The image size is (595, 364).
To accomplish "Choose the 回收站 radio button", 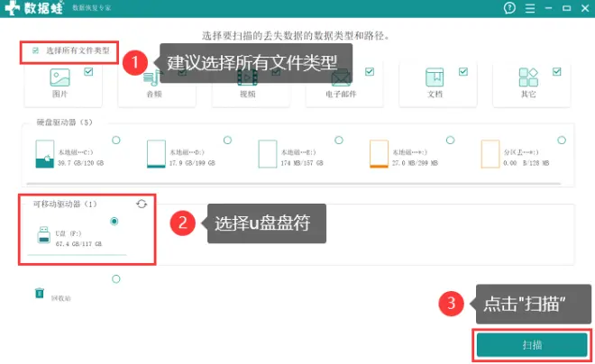I will pos(115,279).
